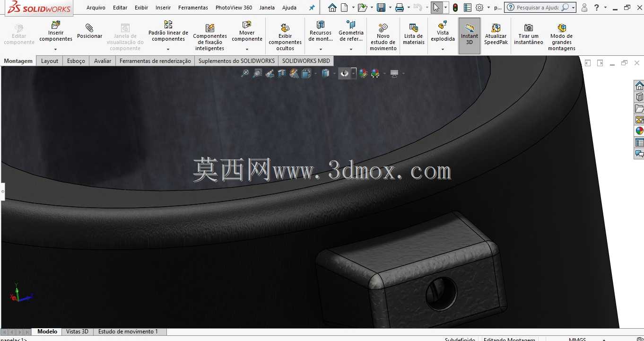This screenshot has height=341, width=644.
Task: Click Exibir componentes ocultos
Action: 285,37
